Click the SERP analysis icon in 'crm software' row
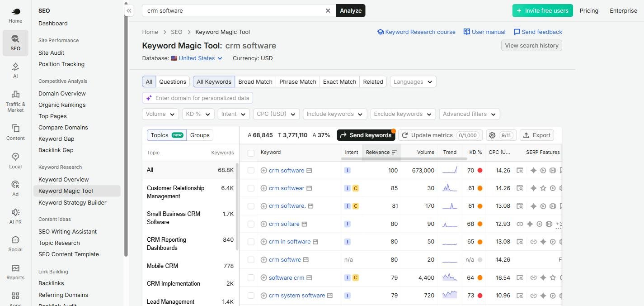 coord(520,170)
